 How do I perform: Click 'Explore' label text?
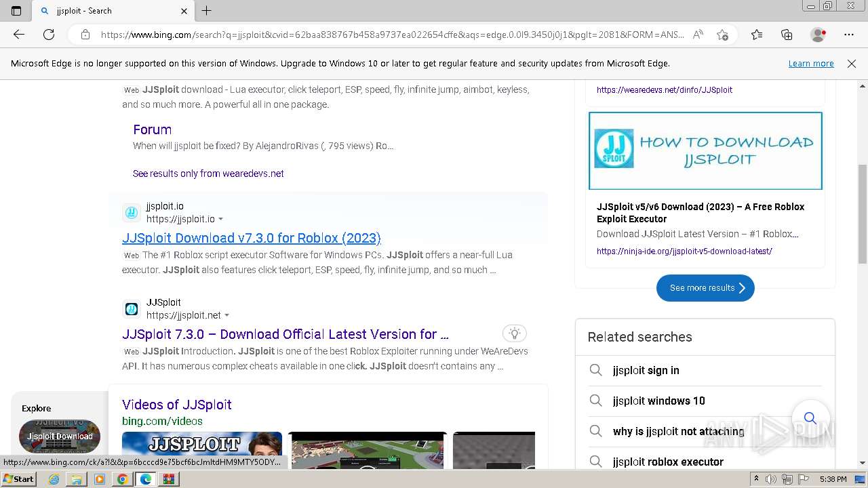[36, 408]
